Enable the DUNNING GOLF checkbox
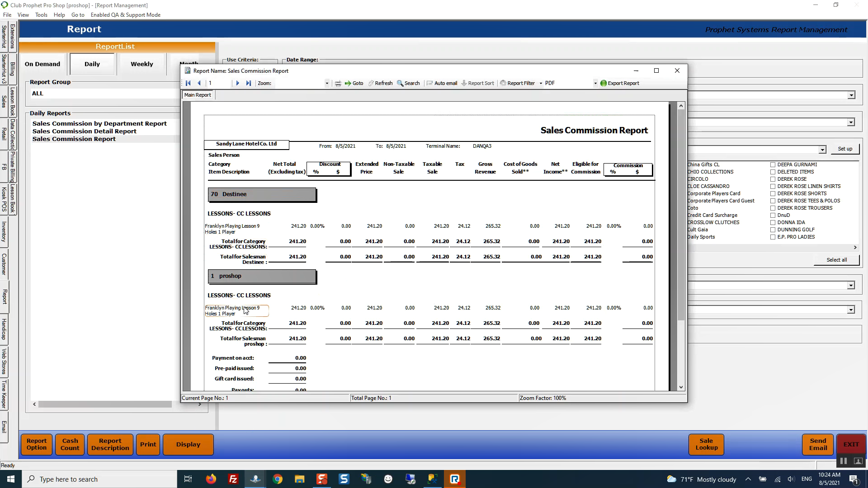The image size is (868, 488). coord(773,230)
